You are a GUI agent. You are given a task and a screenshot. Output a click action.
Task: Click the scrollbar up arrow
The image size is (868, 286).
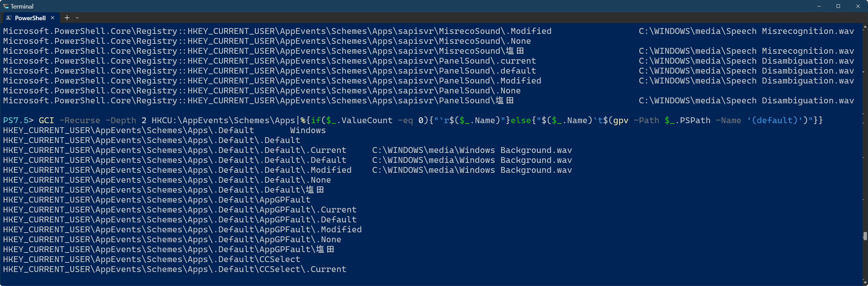[865, 26]
